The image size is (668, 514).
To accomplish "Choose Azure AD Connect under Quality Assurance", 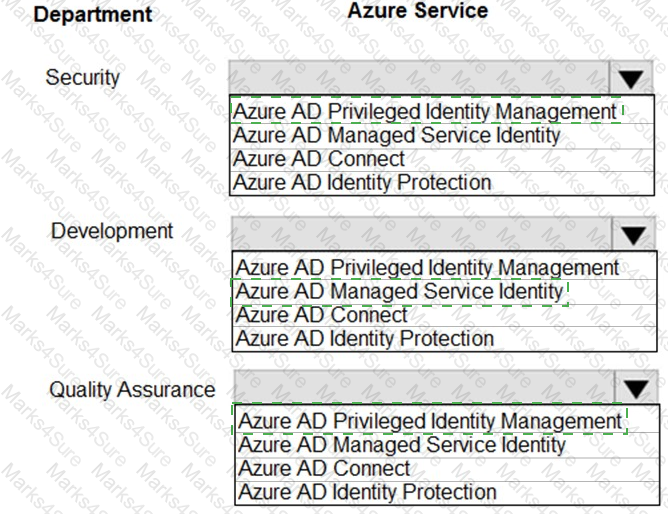I will click(x=447, y=469).
